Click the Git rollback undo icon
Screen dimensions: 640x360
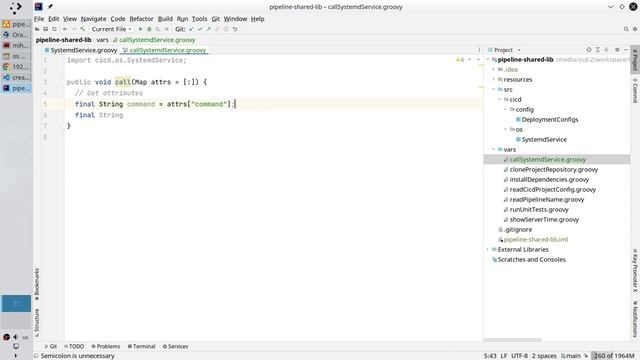235,29
